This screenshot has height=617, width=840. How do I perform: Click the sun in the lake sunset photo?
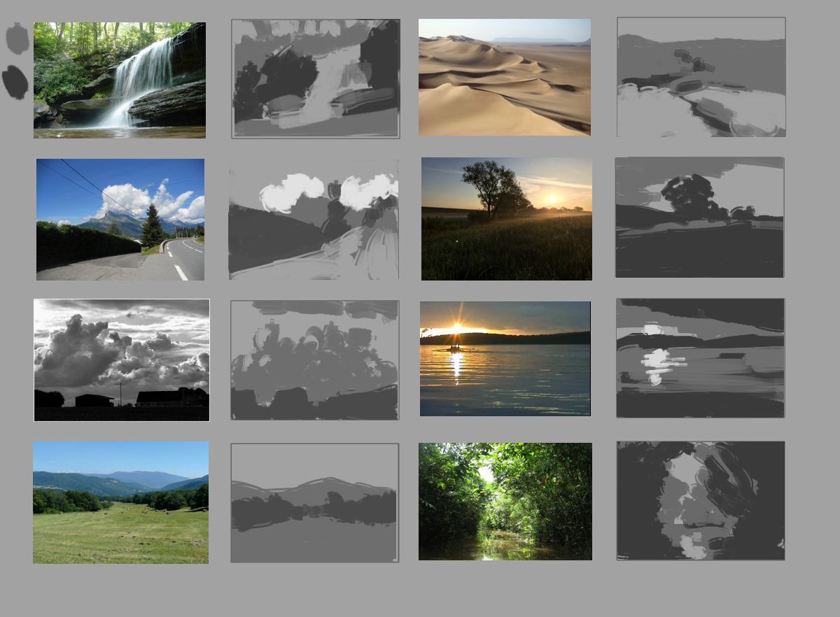pyautogui.click(x=456, y=327)
